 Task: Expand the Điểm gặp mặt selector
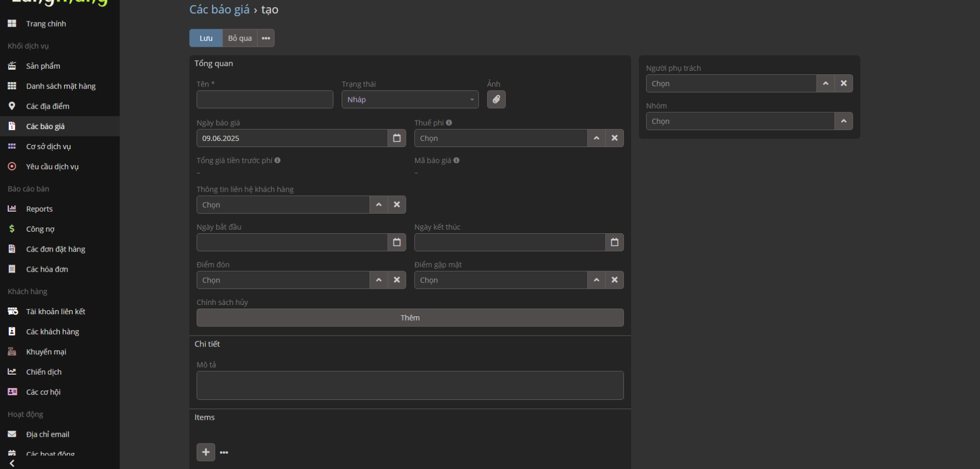(596, 280)
